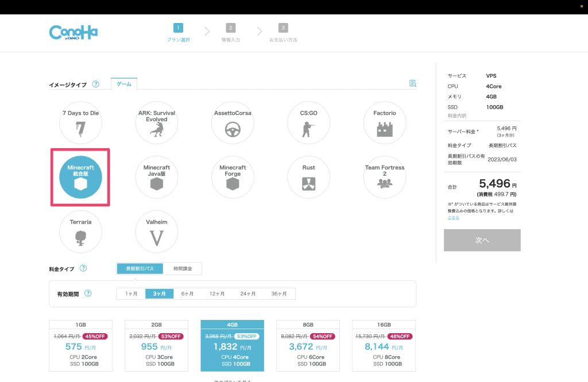Select the Minecraft Java版 image
Screen dimensions: 588x382
pyautogui.click(x=157, y=177)
